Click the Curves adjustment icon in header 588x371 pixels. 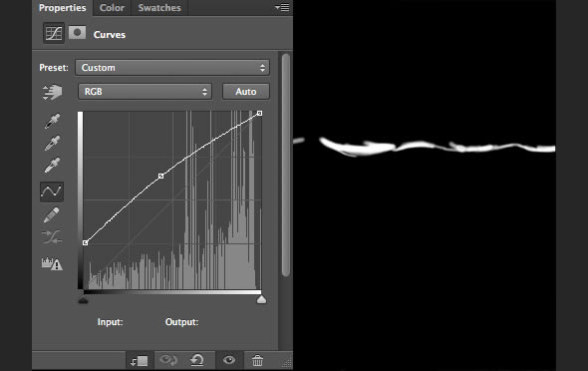[x=54, y=33]
